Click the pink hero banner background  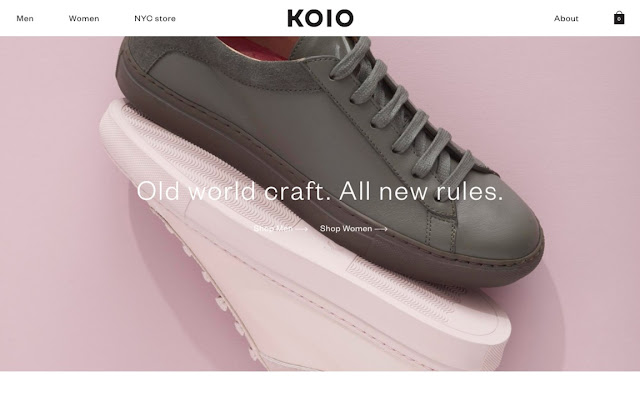tap(53, 204)
